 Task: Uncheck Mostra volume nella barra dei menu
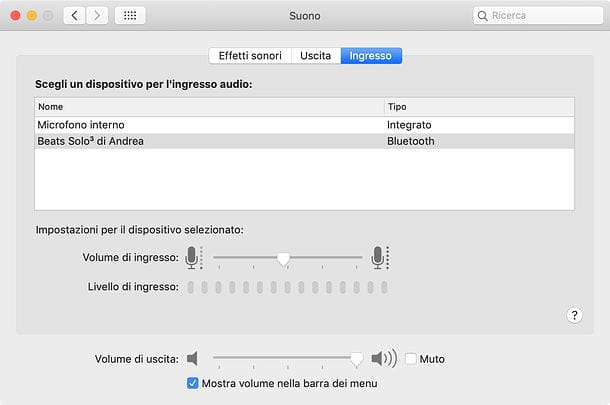[192, 383]
